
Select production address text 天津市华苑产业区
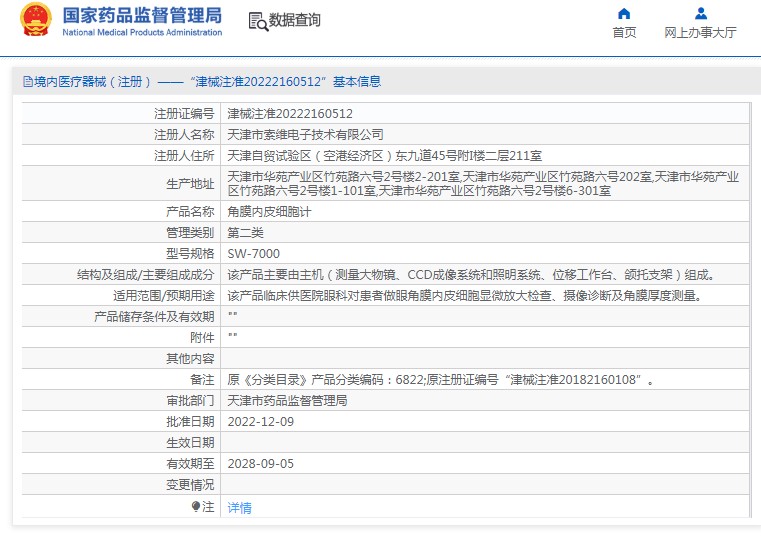coord(483,184)
